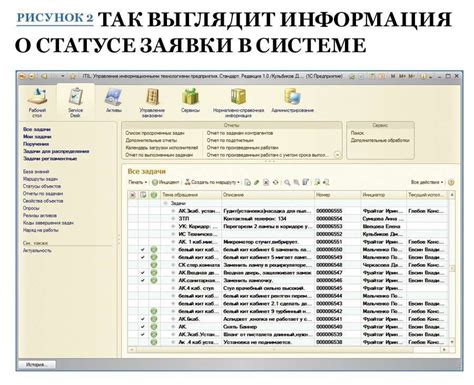This screenshot has height=385, width=474.
Task: Click checkmark in row 000006549
Action: [x=143, y=257]
